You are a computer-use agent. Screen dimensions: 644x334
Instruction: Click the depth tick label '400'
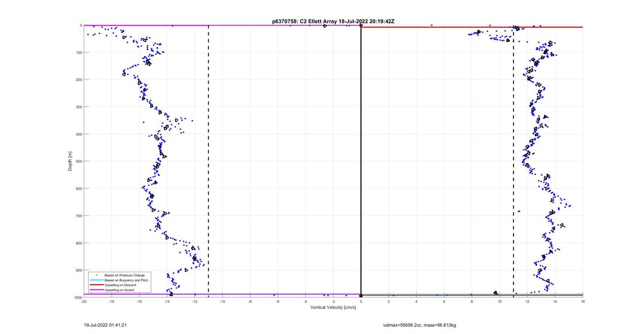[78, 134]
